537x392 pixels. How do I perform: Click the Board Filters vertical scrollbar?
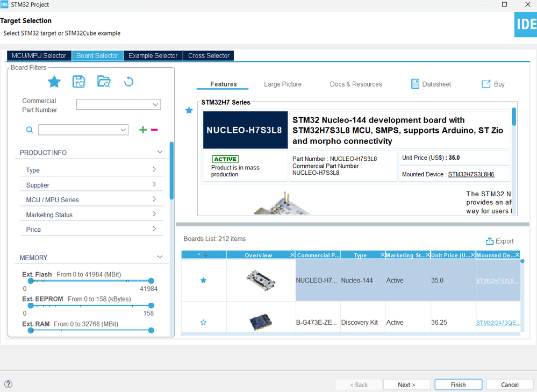(171, 170)
